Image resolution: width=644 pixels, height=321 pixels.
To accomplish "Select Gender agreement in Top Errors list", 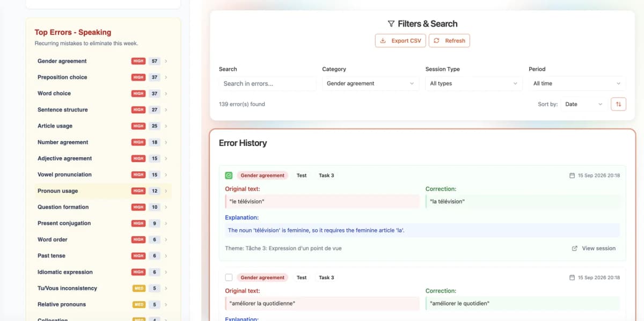I will (103, 61).
